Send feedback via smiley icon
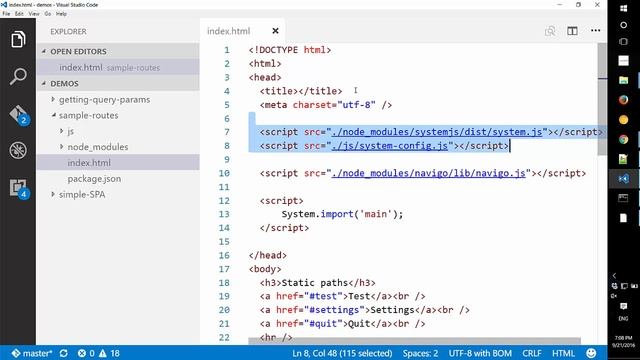Image resolution: width=640 pixels, height=360 pixels. click(591, 353)
